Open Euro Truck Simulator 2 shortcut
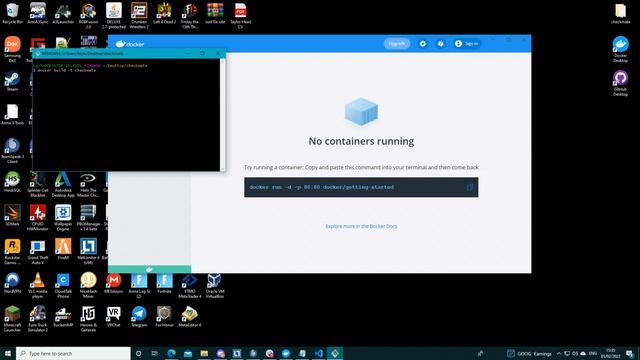The image size is (640, 360). 38,319
